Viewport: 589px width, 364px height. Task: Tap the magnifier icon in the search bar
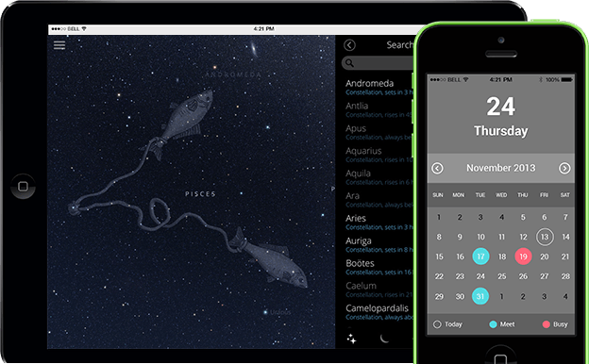point(349,63)
